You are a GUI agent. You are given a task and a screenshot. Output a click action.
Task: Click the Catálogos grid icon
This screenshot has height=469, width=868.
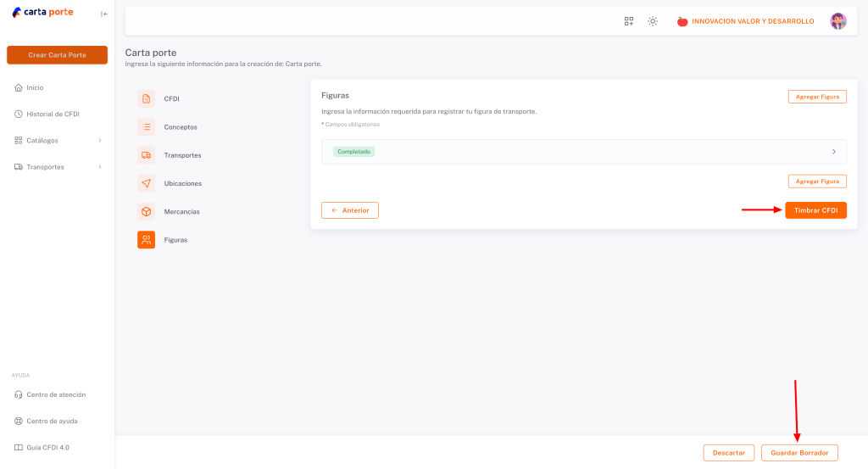click(19, 141)
